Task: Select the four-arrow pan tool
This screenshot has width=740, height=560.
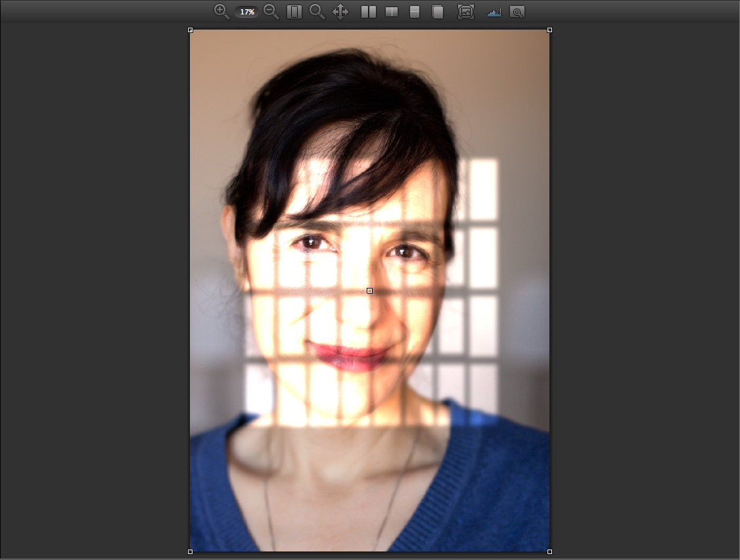Action: tap(340, 12)
